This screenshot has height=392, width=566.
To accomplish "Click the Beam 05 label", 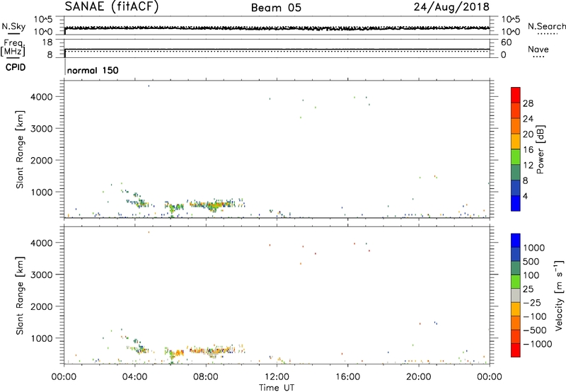I will pyautogui.click(x=276, y=8).
